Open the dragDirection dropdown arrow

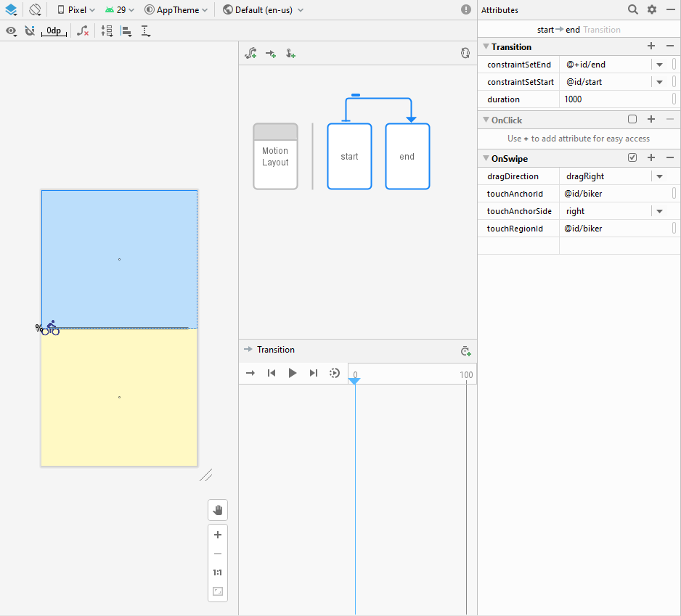click(659, 176)
